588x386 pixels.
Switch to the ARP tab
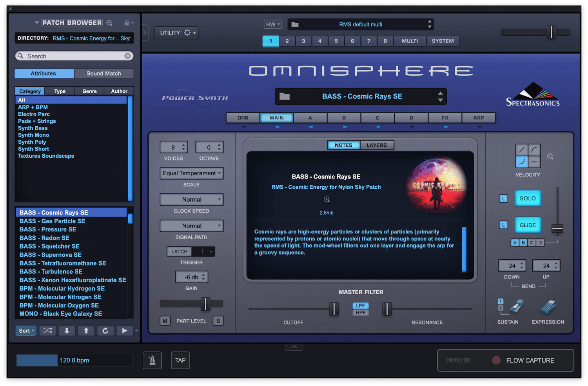pyautogui.click(x=479, y=118)
